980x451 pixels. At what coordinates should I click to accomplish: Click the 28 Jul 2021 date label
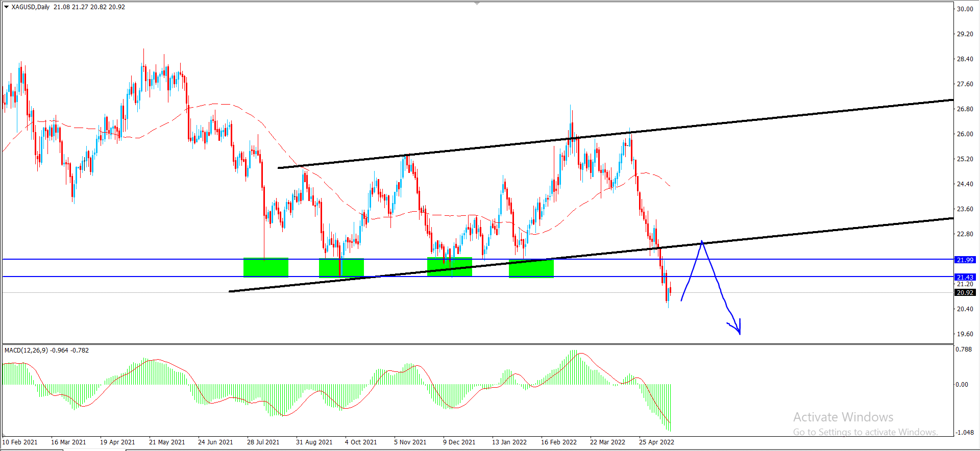(x=263, y=442)
